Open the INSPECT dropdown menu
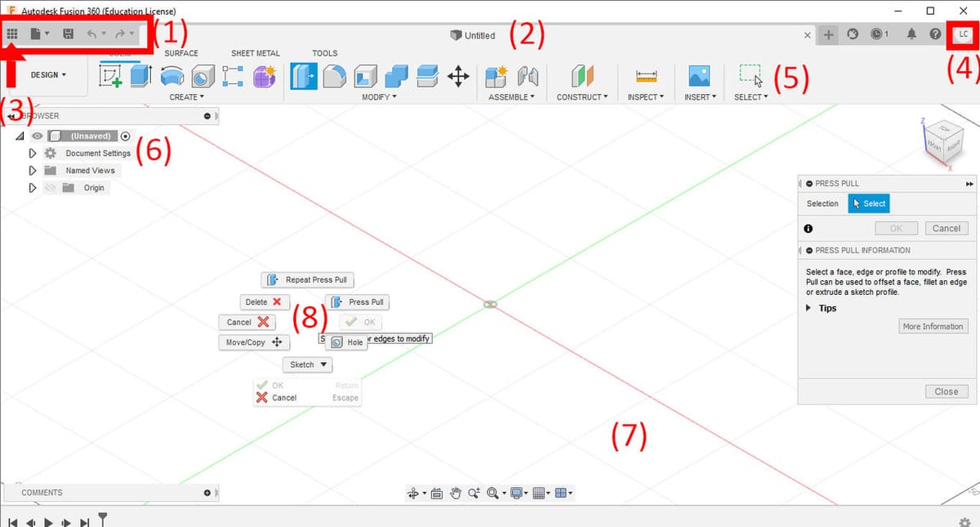Screen dimensions: 980x527 [x=645, y=97]
